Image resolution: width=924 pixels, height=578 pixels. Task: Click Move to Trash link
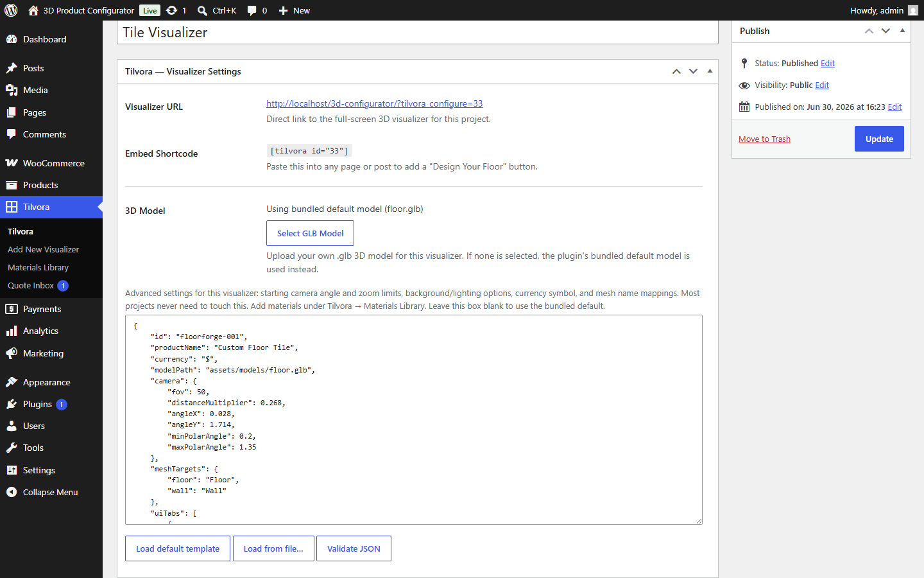tap(764, 139)
